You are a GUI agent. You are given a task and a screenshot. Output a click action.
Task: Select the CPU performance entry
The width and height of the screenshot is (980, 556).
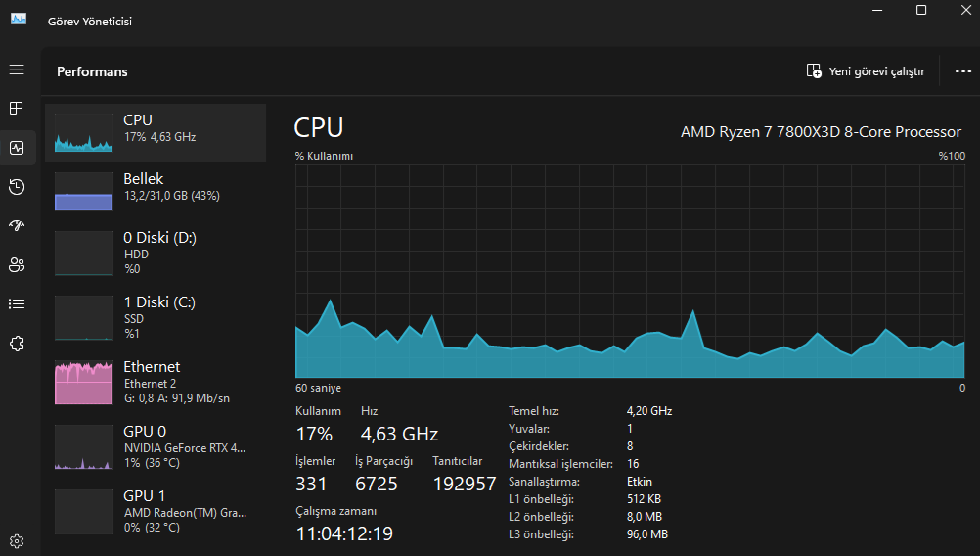(x=156, y=132)
